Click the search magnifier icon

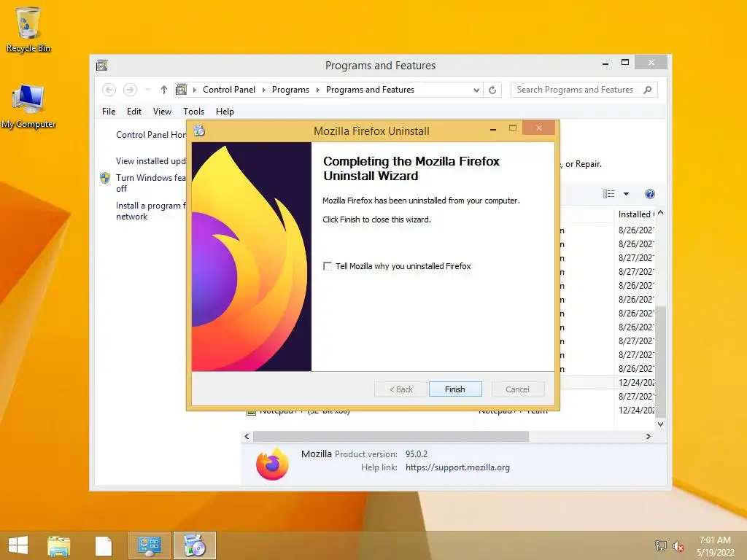coord(648,90)
